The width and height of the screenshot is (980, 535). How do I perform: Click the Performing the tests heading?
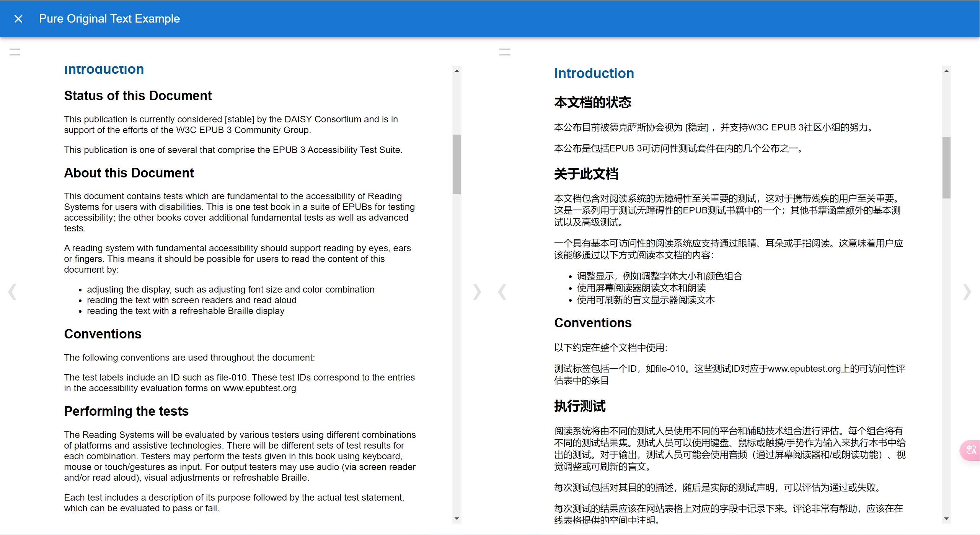[x=126, y=411]
